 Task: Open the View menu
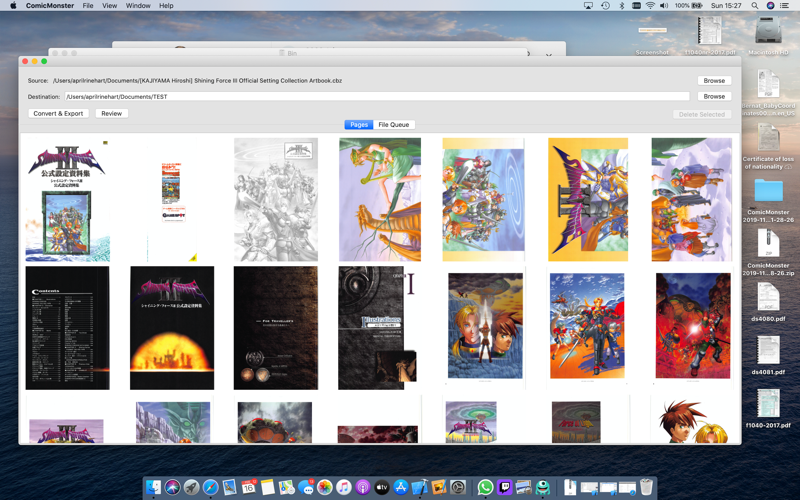[109, 6]
